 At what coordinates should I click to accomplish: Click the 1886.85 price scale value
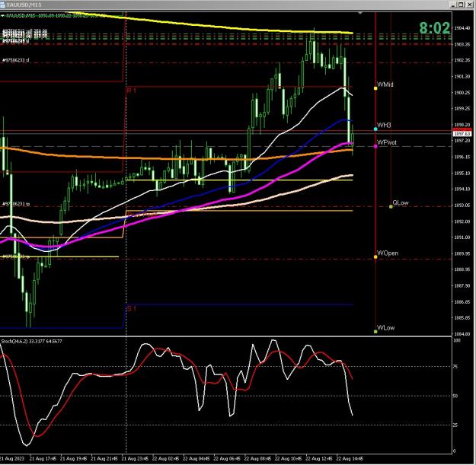tap(462, 302)
